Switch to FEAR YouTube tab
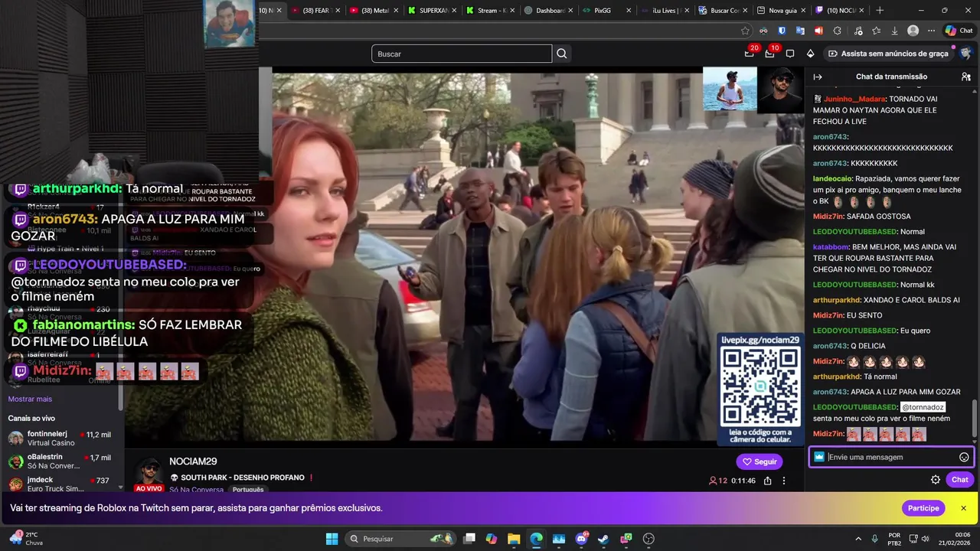Screen dimensions: 980x551 tap(315, 10)
